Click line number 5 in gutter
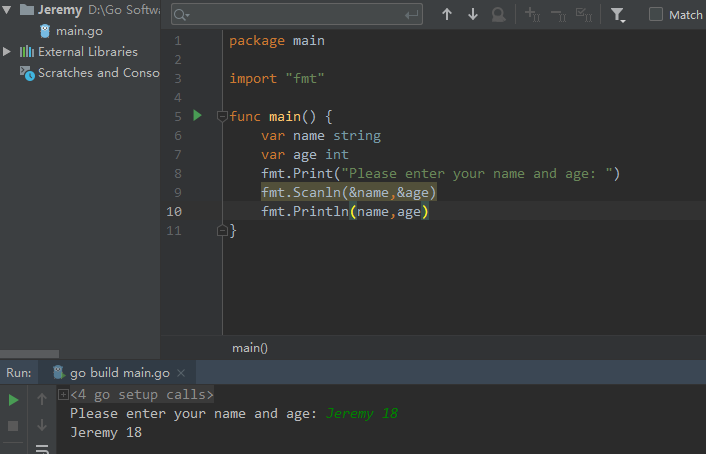Screen dimensions: 706x454 pos(178,117)
